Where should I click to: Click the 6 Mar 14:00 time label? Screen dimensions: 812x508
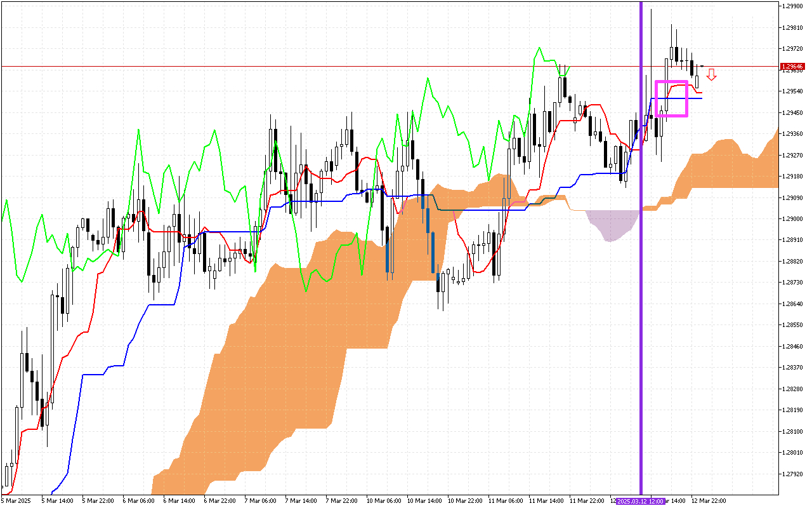coord(178,501)
